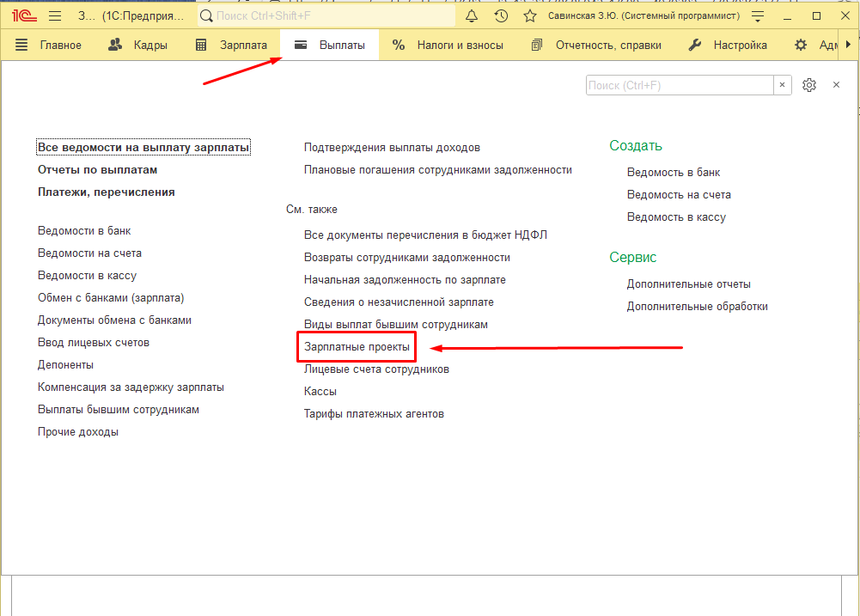The image size is (860, 616).
Task: Open Документы обмена с банками
Action: coord(114,320)
